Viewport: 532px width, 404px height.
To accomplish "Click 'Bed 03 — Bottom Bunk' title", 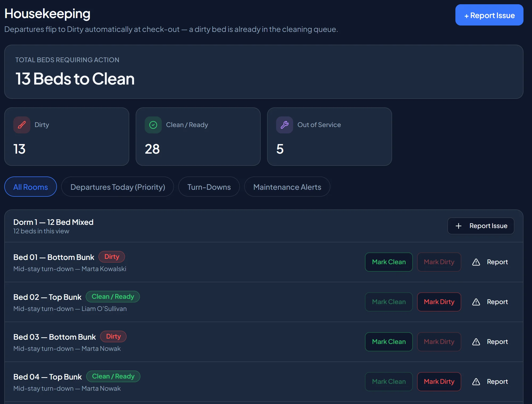I will tap(55, 337).
